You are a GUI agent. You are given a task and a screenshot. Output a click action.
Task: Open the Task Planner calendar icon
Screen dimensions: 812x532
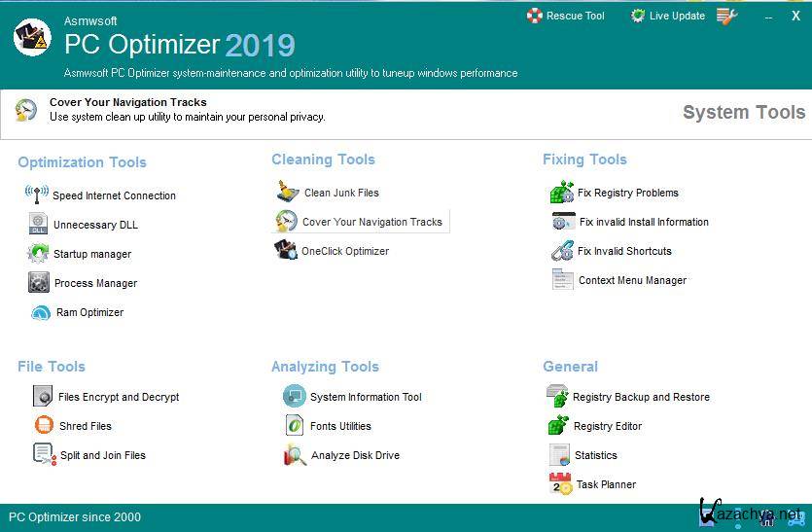click(x=560, y=484)
